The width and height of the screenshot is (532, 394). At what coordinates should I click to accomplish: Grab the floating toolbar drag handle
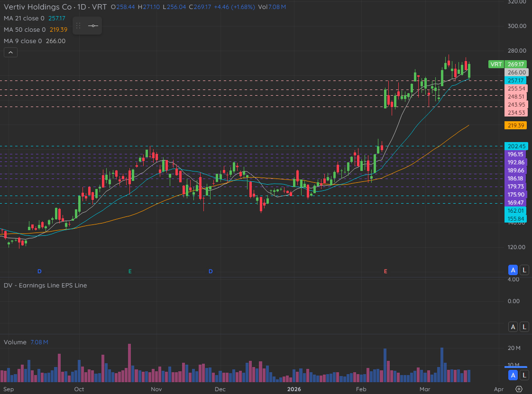pos(78,26)
